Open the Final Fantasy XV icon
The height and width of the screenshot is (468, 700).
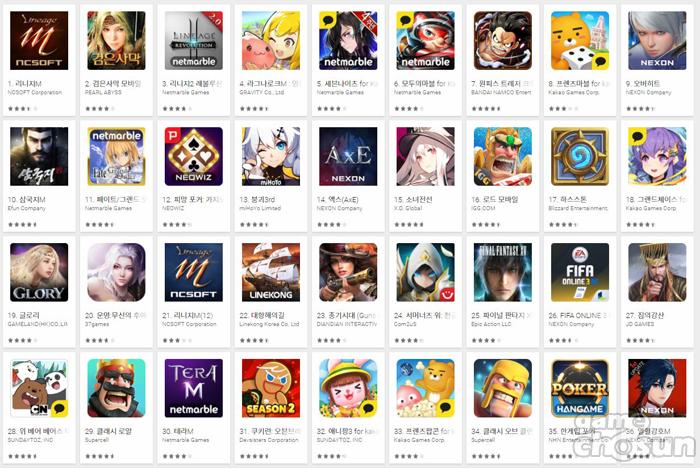click(x=503, y=272)
